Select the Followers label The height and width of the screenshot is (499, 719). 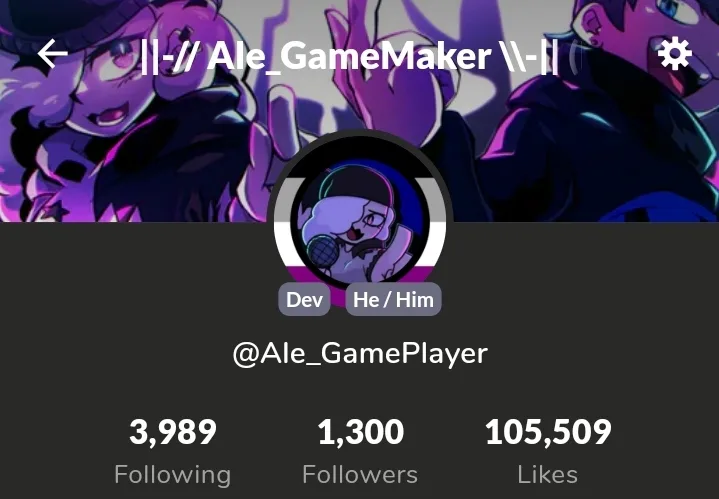pos(360,475)
